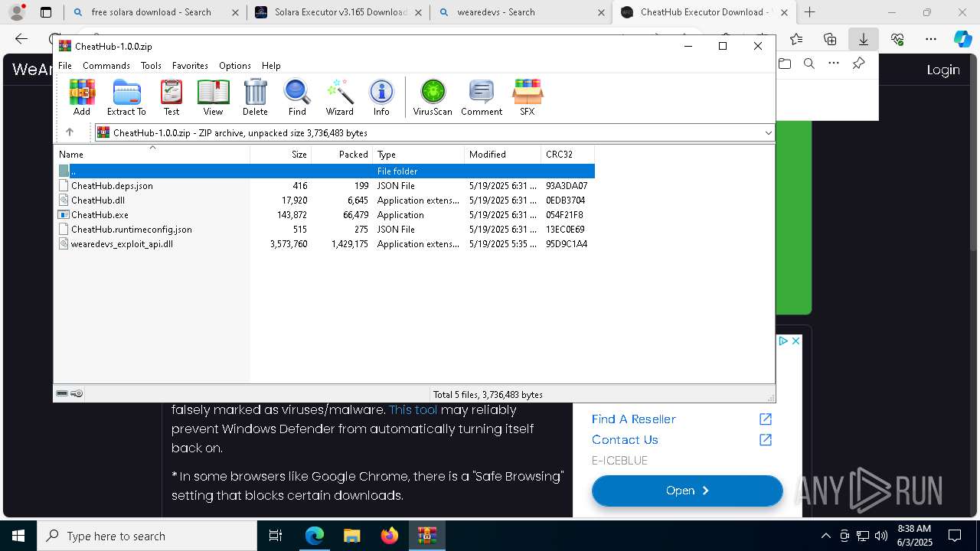The height and width of the screenshot is (551, 980).
Task: Open browser profile avatar
Action: tap(17, 12)
